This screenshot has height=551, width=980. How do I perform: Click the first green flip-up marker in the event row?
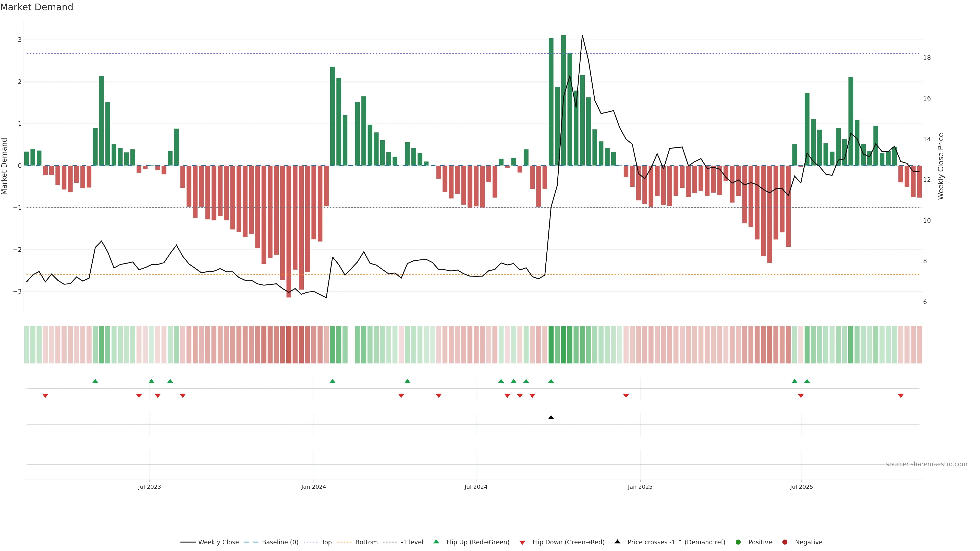95,381
